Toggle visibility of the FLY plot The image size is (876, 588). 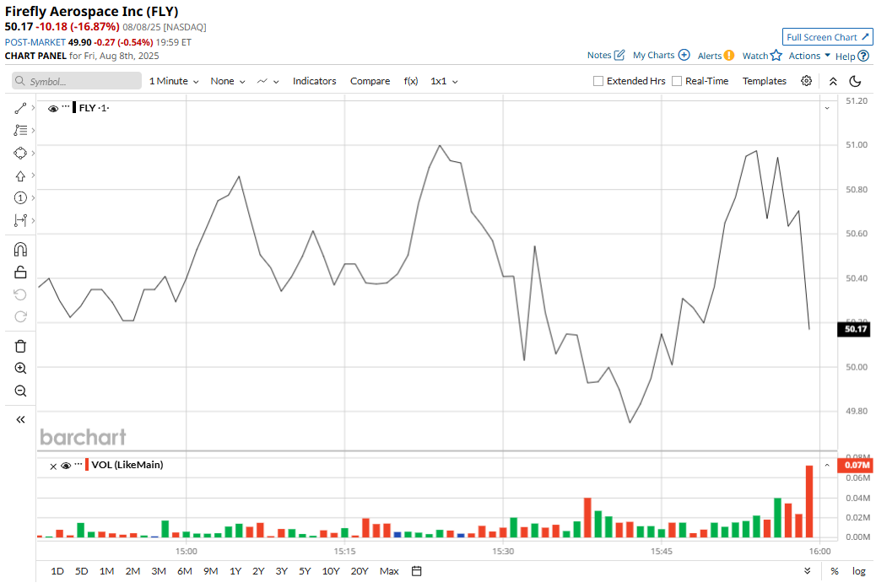53,108
